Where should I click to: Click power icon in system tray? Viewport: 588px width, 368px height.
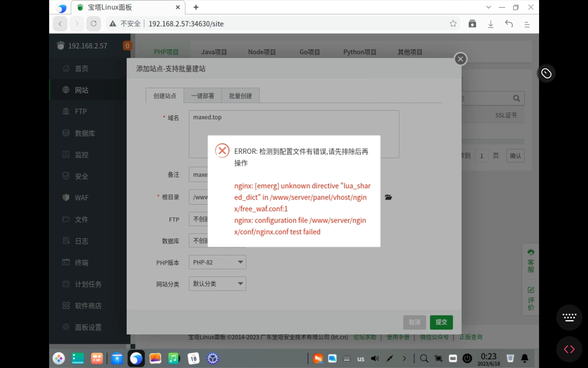coord(467,358)
